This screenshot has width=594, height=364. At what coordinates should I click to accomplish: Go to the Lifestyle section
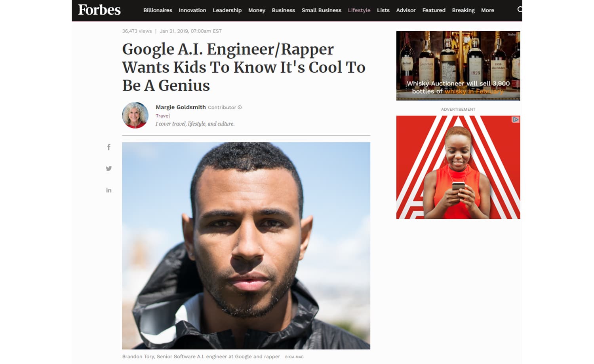[359, 10]
